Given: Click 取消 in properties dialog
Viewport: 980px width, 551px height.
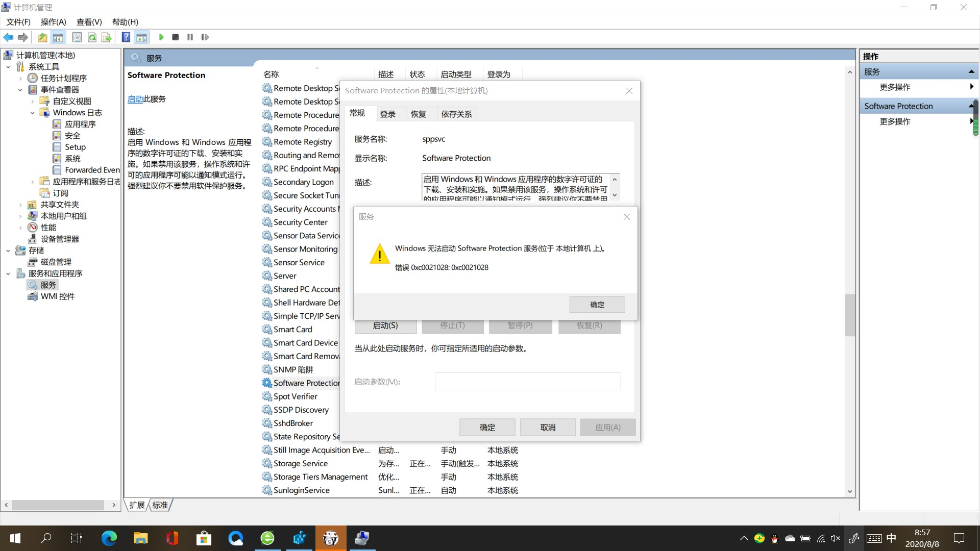Looking at the screenshot, I should pyautogui.click(x=548, y=428).
